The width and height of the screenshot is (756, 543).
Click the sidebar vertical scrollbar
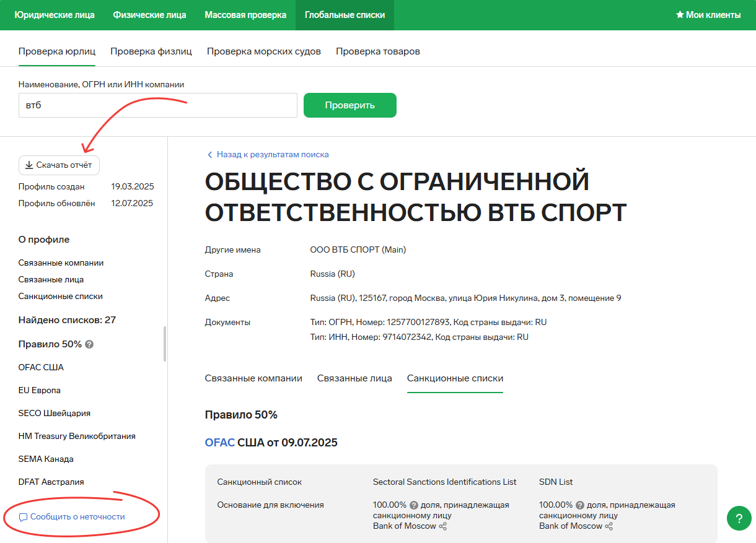point(165,344)
